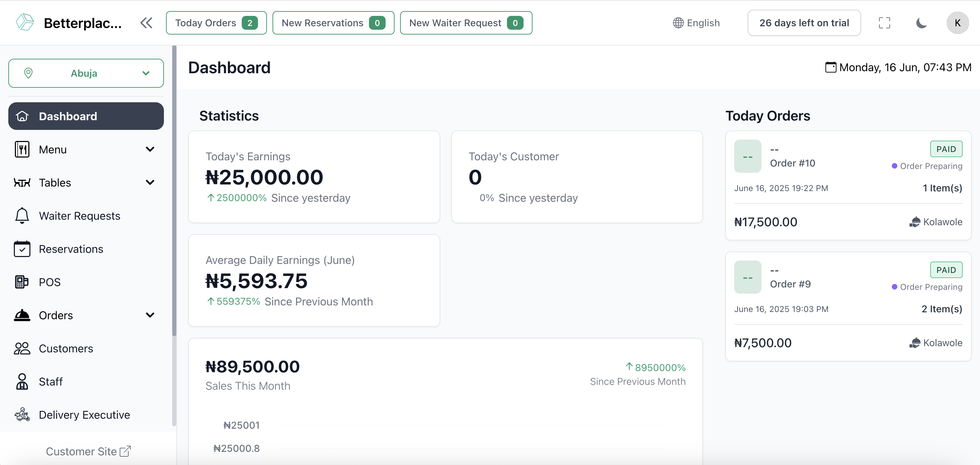Open the K user avatar menu
The image size is (980, 465).
[958, 23]
